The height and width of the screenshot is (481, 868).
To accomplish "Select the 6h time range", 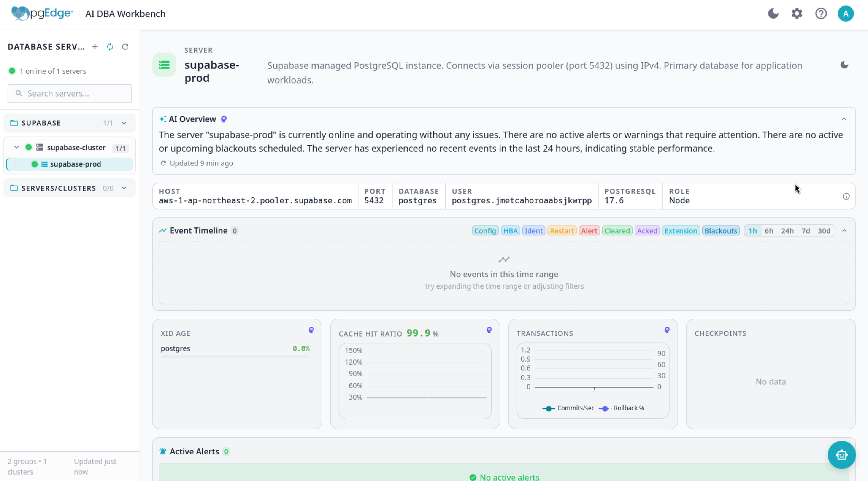I will coord(769,231).
